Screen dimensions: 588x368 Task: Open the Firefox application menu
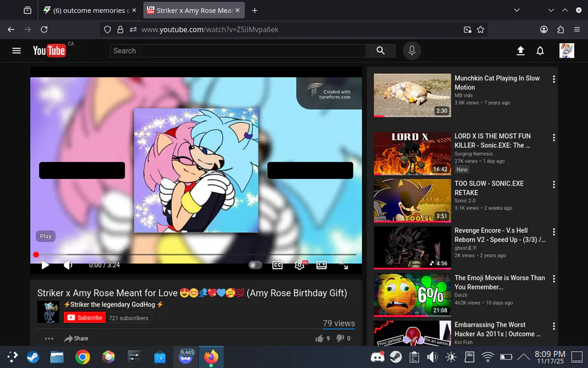click(577, 29)
